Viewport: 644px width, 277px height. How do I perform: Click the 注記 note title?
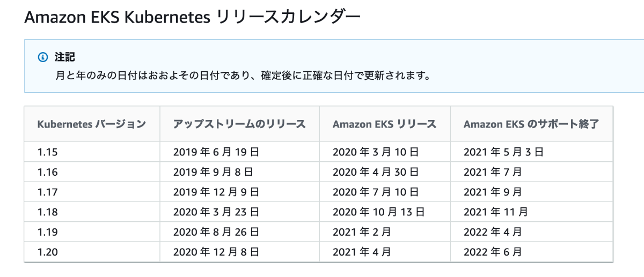pyautogui.click(x=64, y=57)
